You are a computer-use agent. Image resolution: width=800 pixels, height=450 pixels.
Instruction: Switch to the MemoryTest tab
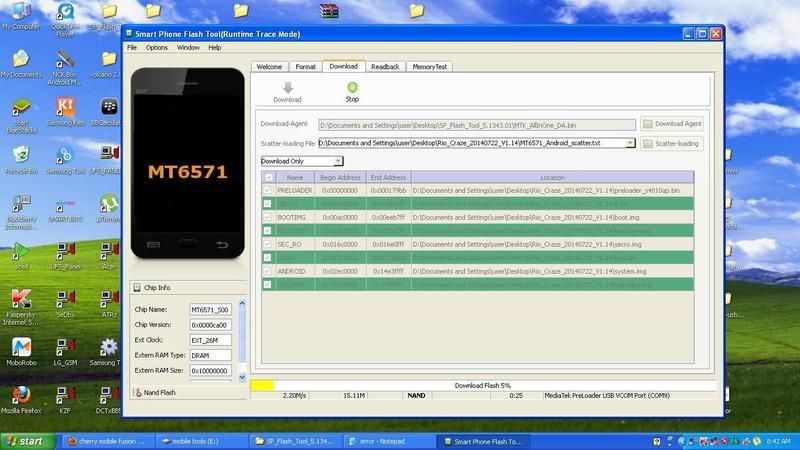[430, 67]
